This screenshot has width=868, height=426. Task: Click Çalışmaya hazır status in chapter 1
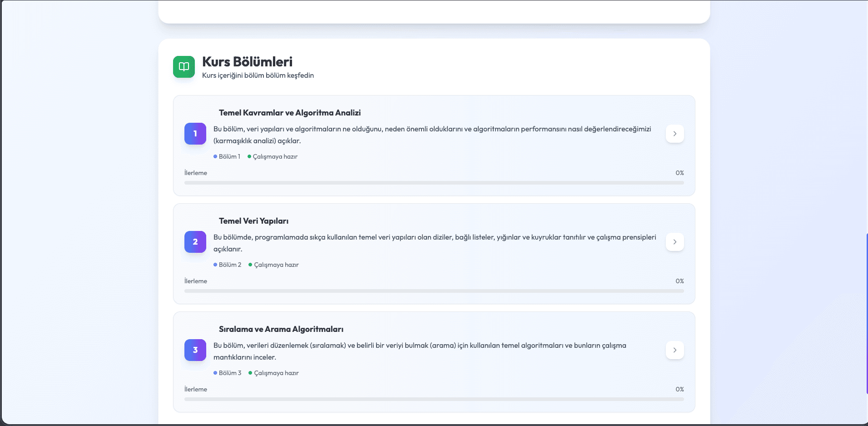pos(275,156)
